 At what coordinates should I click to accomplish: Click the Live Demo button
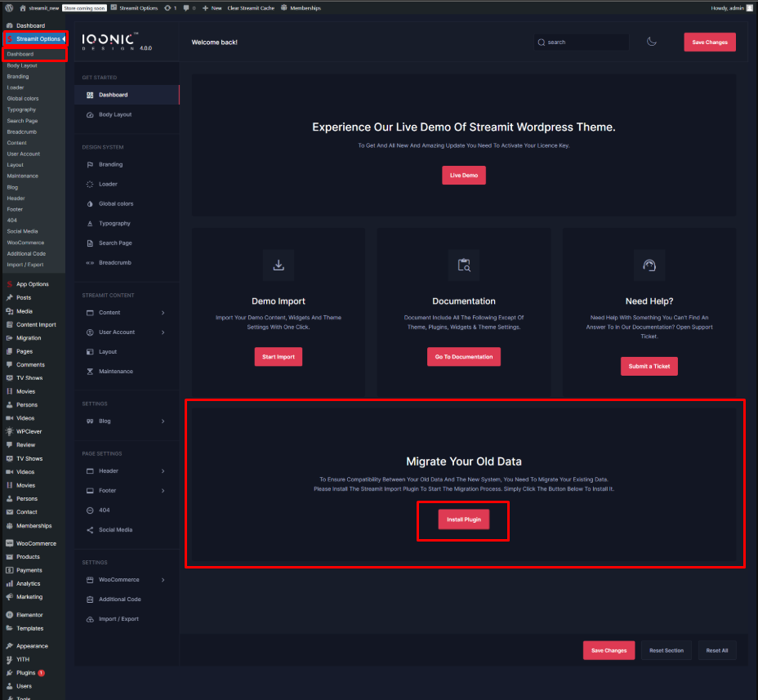(x=464, y=176)
